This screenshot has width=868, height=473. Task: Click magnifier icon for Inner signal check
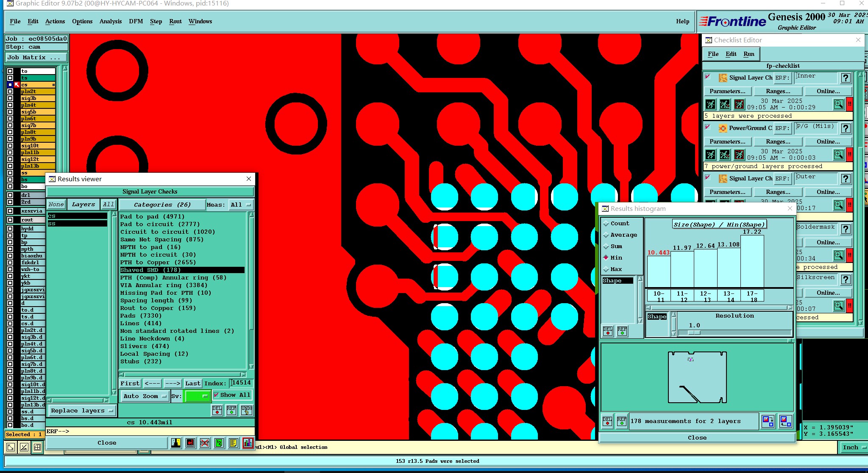click(838, 104)
